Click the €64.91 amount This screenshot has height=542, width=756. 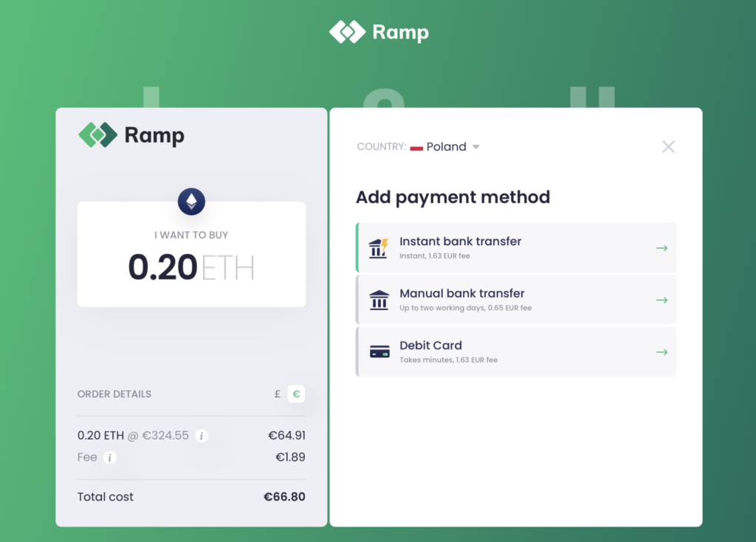tap(287, 436)
